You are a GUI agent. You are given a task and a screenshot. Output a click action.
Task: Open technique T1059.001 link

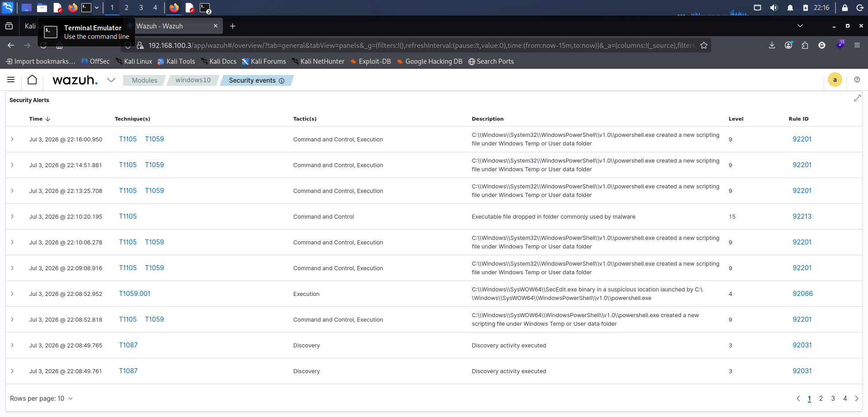coord(135,294)
